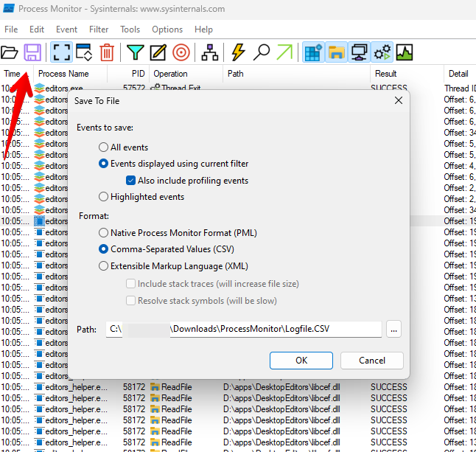Toggle Show Network Activity icon
This screenshot has height=452, width=476.
[x=359, y=52]
